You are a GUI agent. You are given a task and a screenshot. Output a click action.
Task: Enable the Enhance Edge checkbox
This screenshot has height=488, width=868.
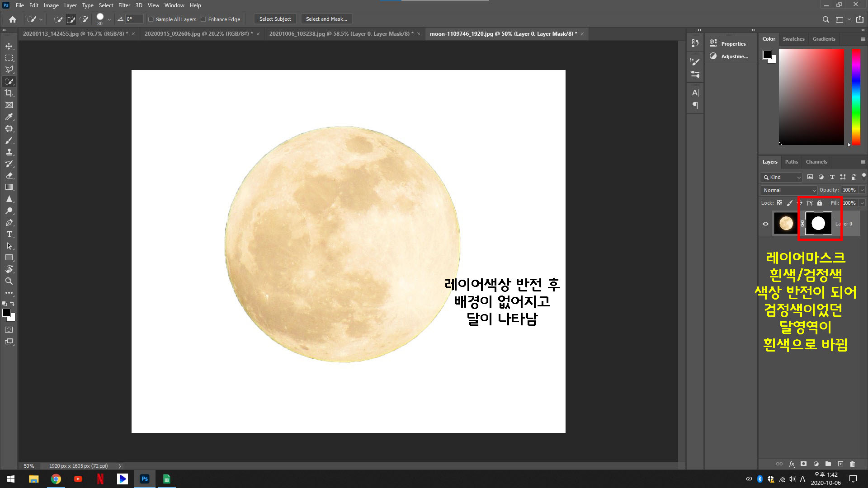[203, 19]
